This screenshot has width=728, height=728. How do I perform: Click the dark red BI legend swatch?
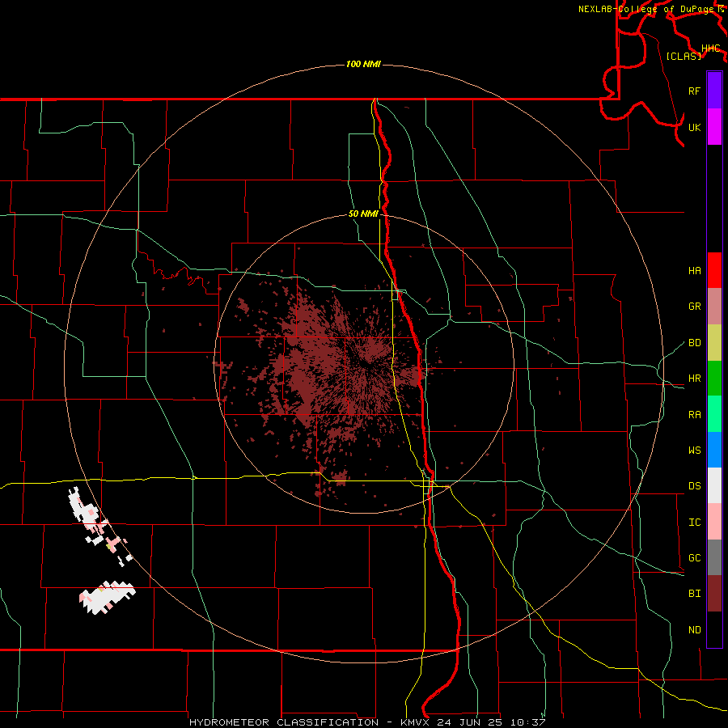coord(714,594)
